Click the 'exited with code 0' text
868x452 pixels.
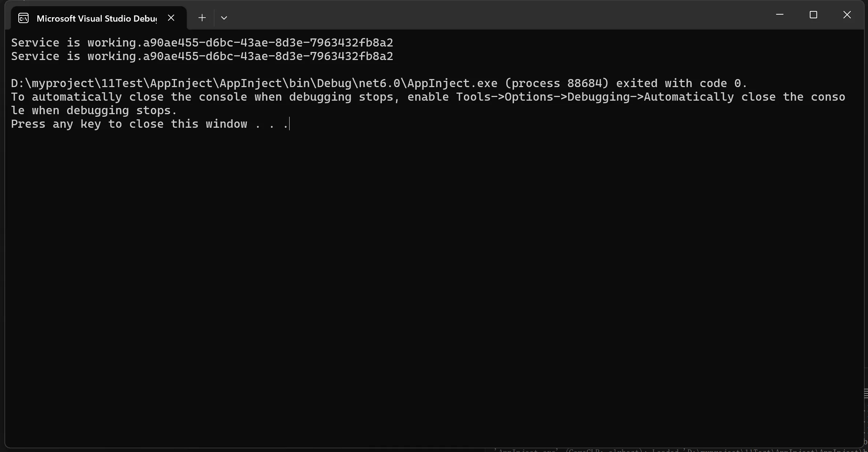point(678,83)
